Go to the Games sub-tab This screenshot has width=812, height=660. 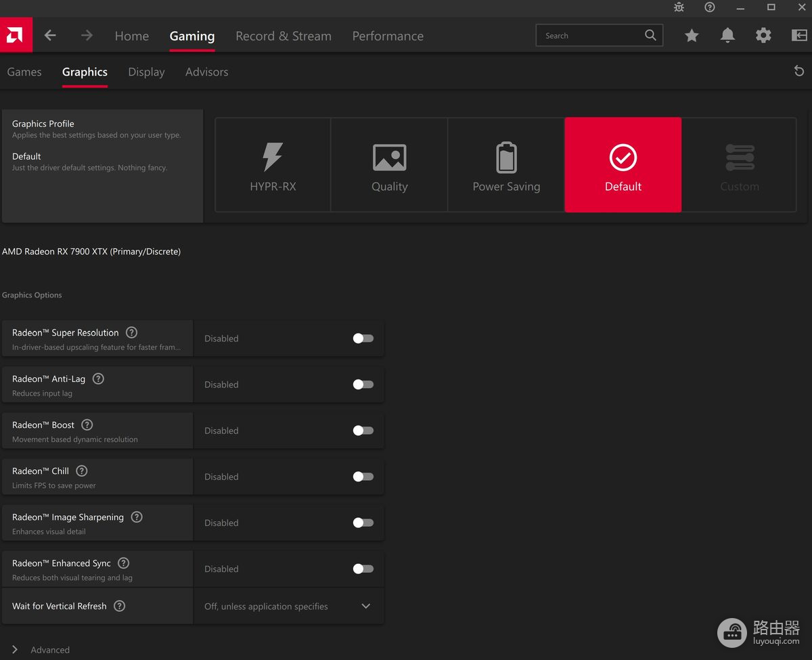coord(24,72)
